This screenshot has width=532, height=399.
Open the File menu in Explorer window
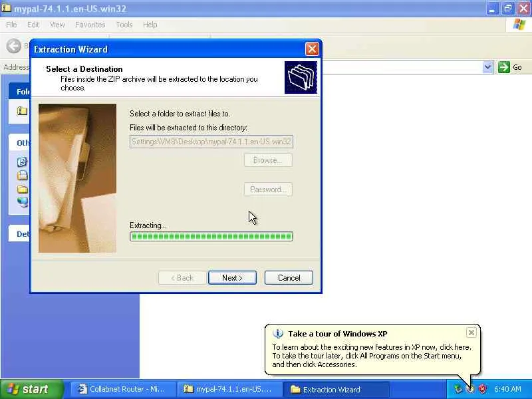(11, 25)
